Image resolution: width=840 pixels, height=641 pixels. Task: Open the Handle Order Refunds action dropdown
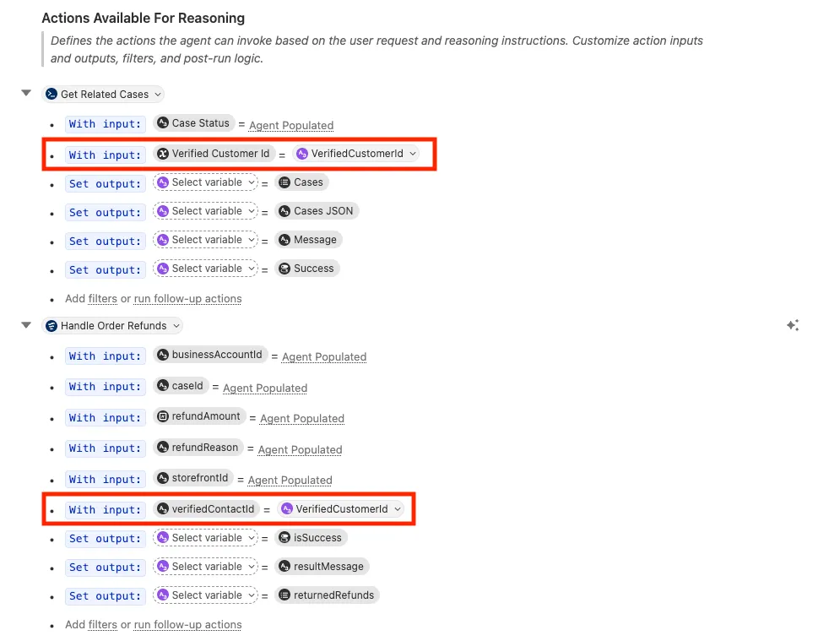[176, 326]
